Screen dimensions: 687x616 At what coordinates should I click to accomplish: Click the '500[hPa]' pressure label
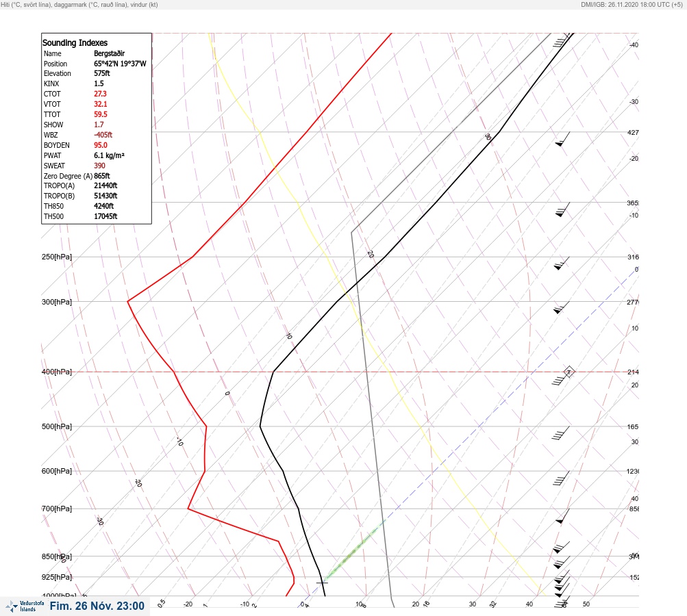(x=57, y=427)
